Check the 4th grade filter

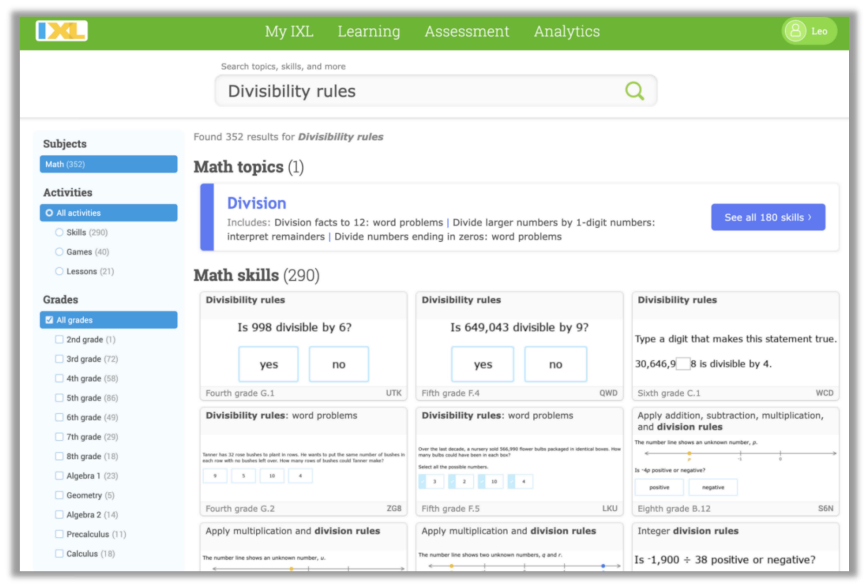[59, 378]
